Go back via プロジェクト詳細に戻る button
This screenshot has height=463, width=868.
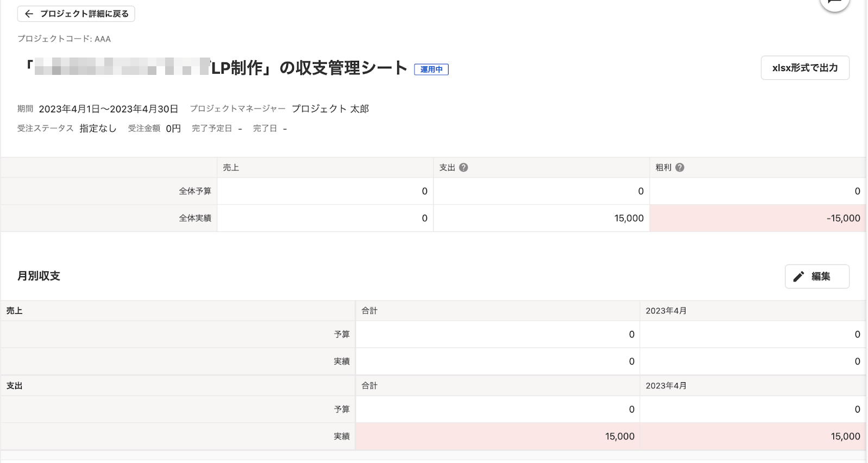[x=76, y=14]
